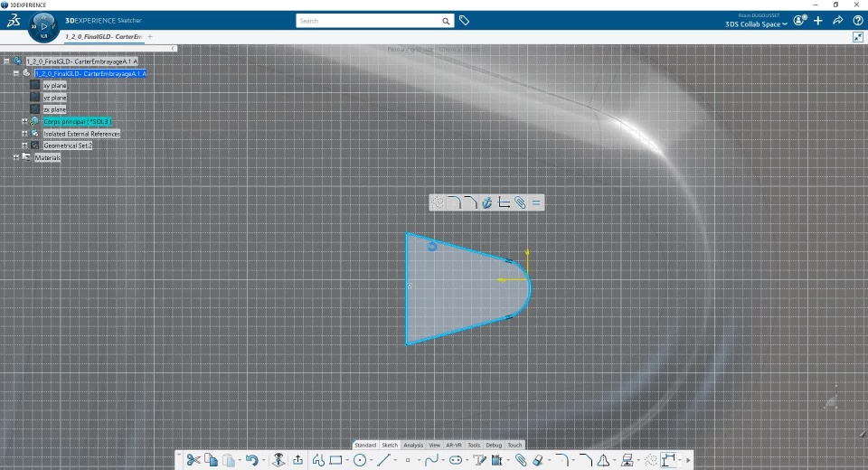The image size is (868, 470).
Task: Toggle the dimension constraint icon in bottom toolbar
Action: point(669,460)
